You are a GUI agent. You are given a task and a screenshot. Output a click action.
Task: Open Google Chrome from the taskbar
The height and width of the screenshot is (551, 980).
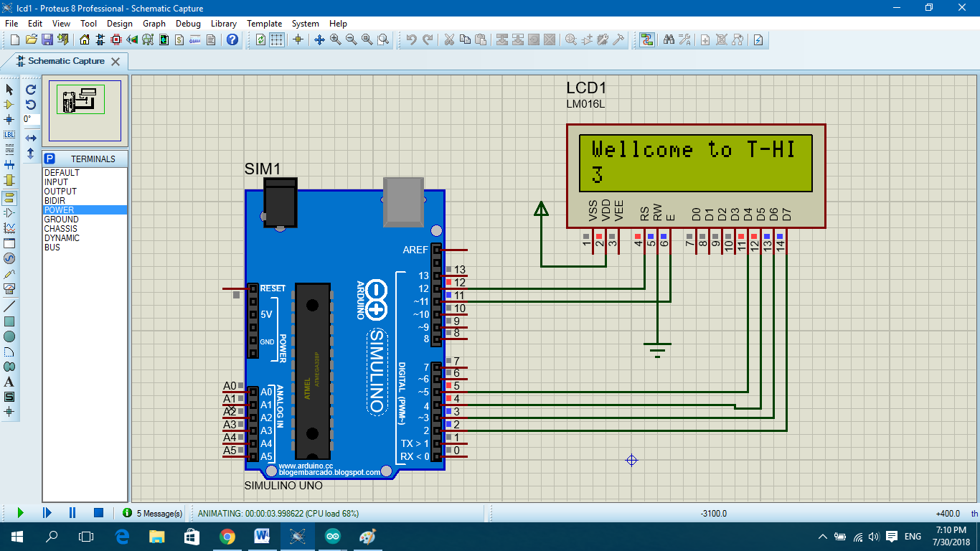click(x=227, y=535)
